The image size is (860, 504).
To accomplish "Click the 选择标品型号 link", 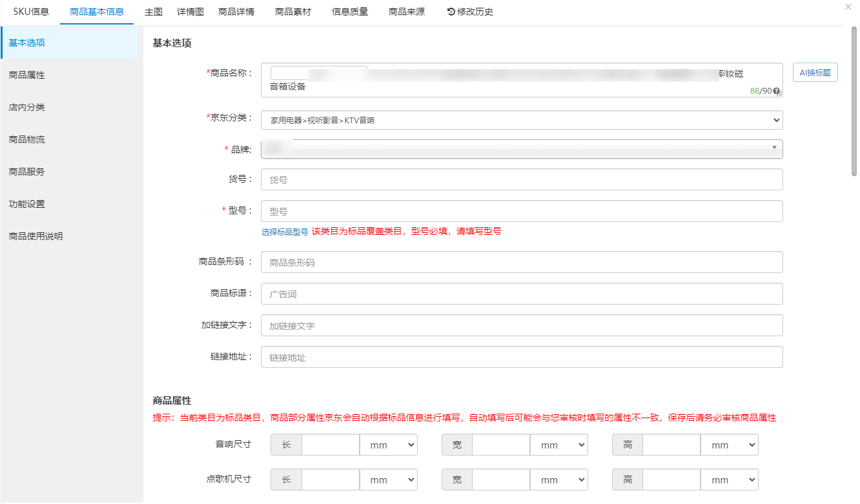I will pos(285,232).
